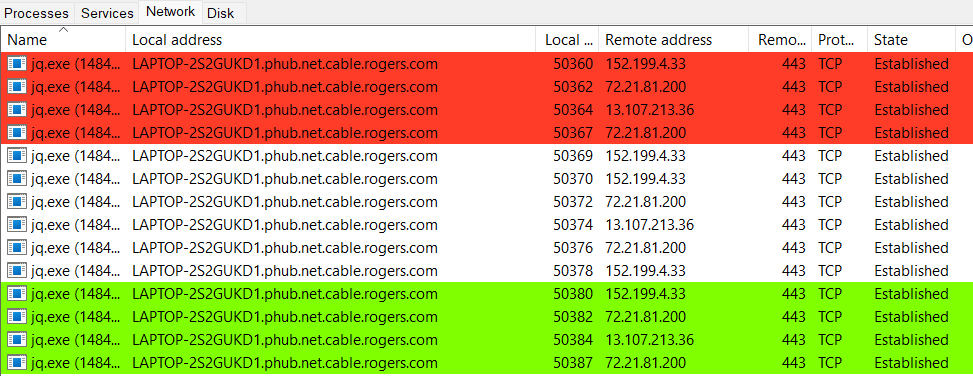The image size is (973, 376).
Task: Click jq.exe icon on port 50384 row
Action: coord(17,340)
